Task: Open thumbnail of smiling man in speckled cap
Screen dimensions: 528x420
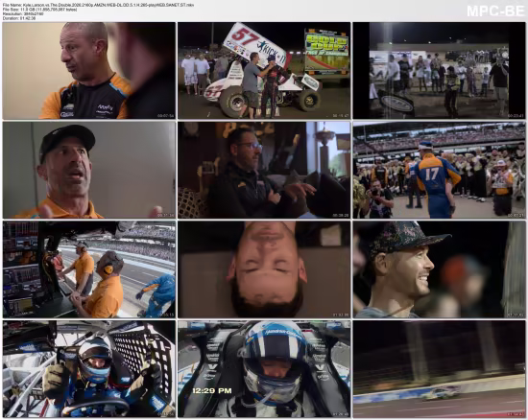Action: click(x=439, y=269)
